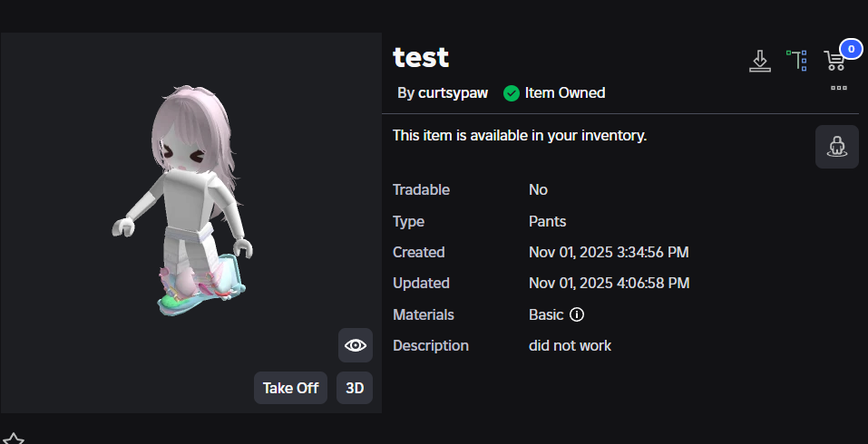
Task: Open the three-dots more options menu
Action: pyautogui.click(x=838, y=88)
